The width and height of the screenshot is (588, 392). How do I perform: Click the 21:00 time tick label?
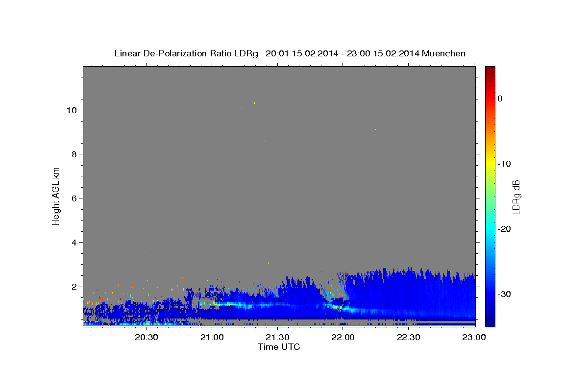pyautogui.click(x=212, y=337)
